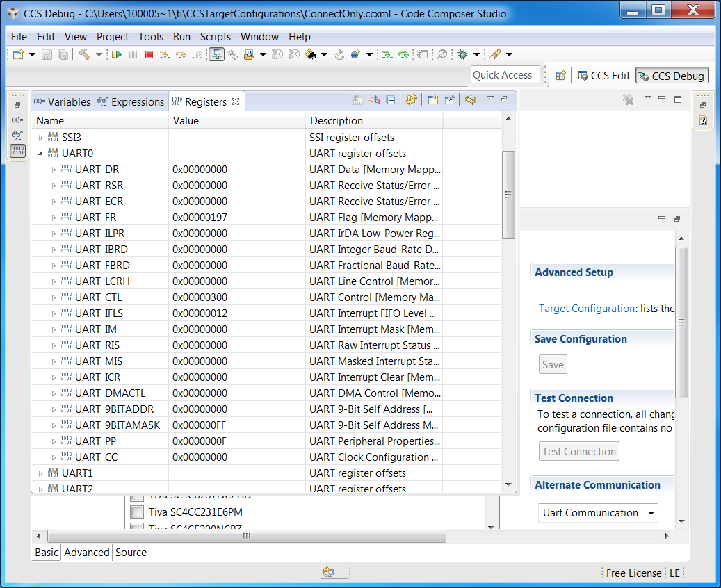Image resolution: width=721 pixels, height=588 pixels.
Task: Click the green bug Debug icon
Action: 462,54
